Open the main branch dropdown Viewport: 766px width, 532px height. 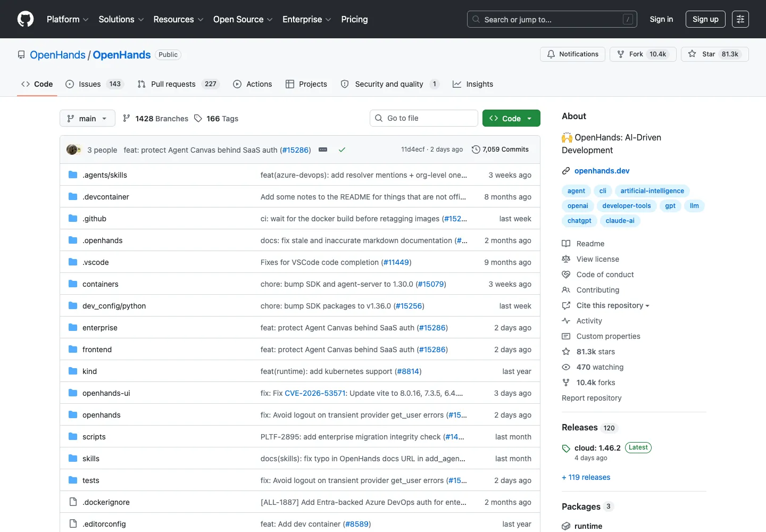point(87,118)
